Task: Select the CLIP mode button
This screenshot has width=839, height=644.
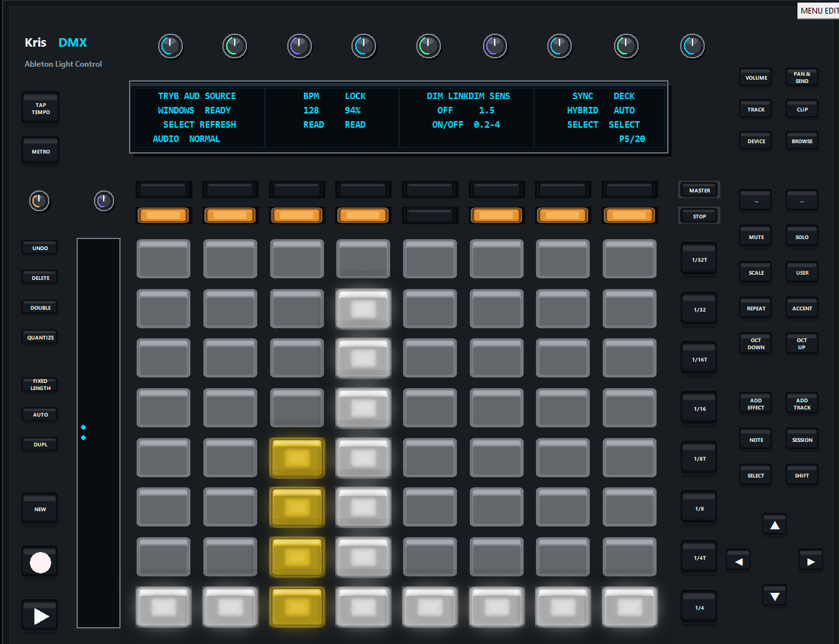Action: pyautogui.click(x=802, y=109)
